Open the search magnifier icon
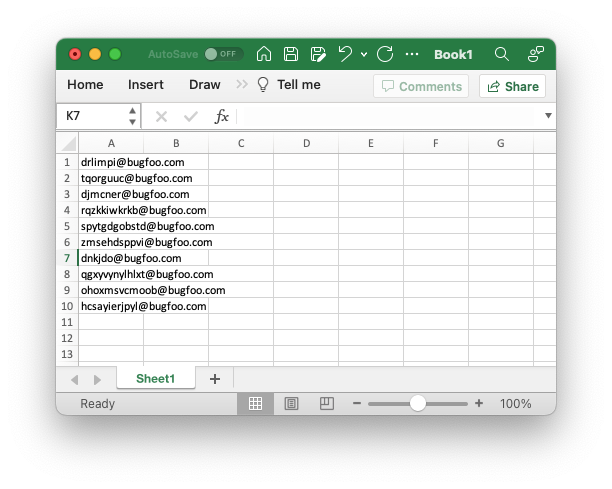 tap(502, 54)
